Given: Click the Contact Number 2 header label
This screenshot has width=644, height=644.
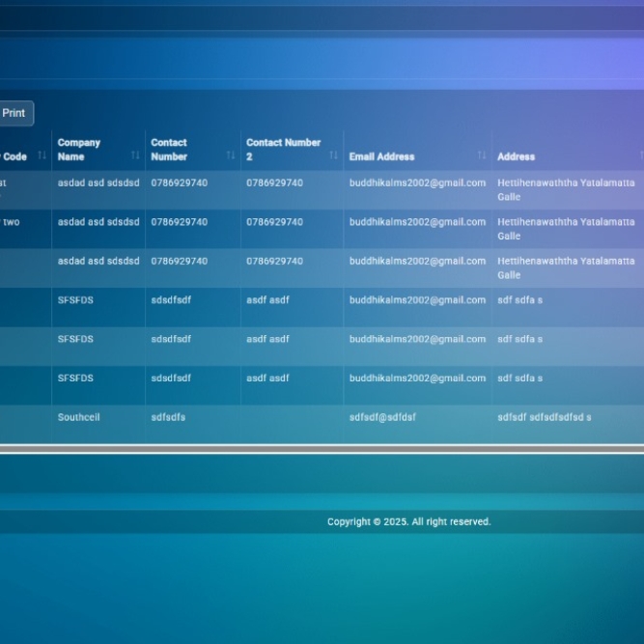Looking at the screenshot, I should coord(283,150).
